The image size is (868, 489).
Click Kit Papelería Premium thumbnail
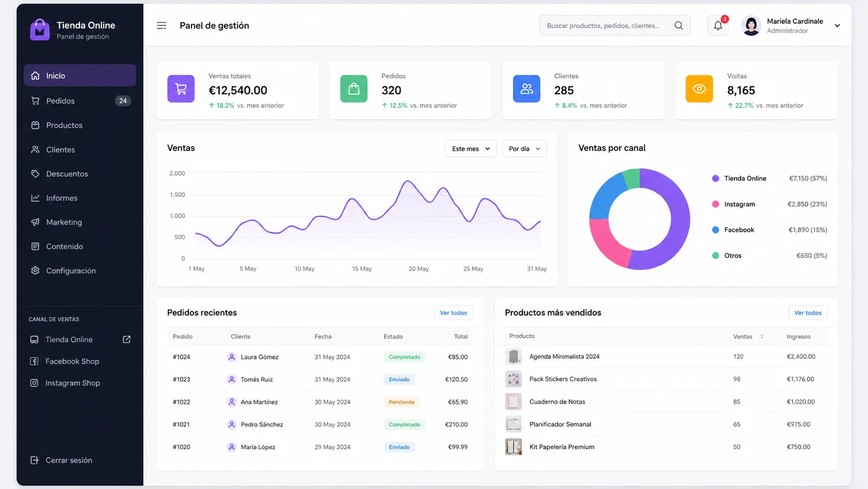(x=513, y=447)
